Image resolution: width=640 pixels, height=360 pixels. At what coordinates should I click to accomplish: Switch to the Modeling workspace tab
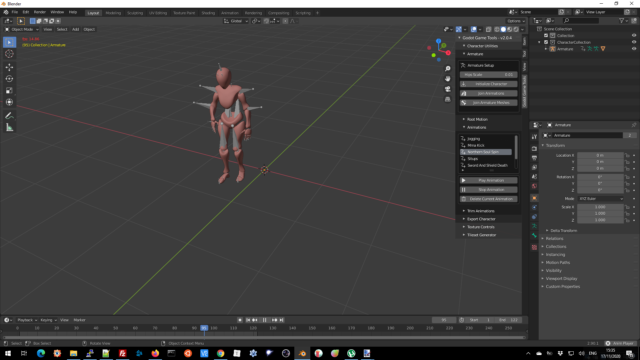click(113, 13)
